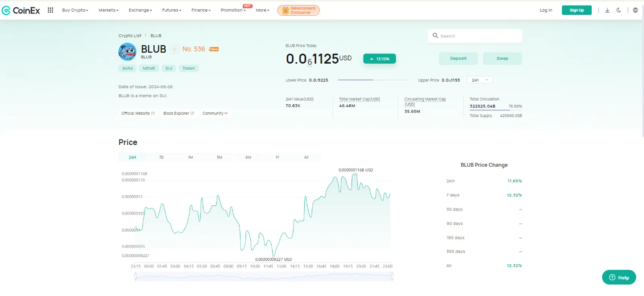644x296 pixels.
Task: Click Total Market Cap(USD) label
Action: [x=359, y=99]
